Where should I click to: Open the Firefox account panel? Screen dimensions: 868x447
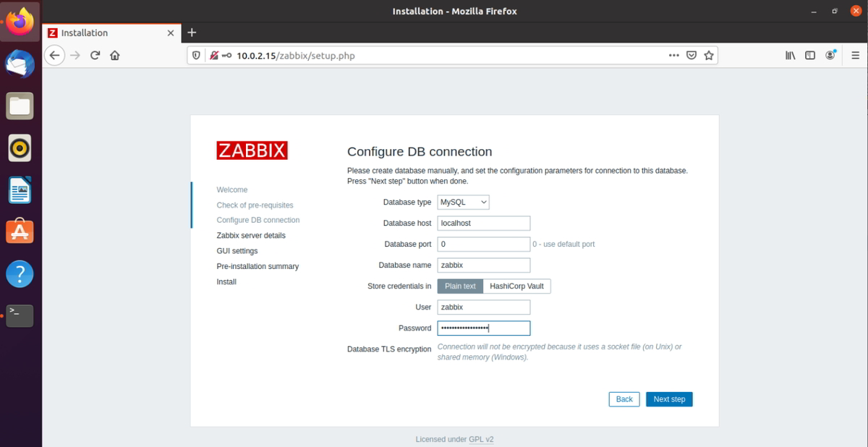pyautogui.click(x=830, y=55)
